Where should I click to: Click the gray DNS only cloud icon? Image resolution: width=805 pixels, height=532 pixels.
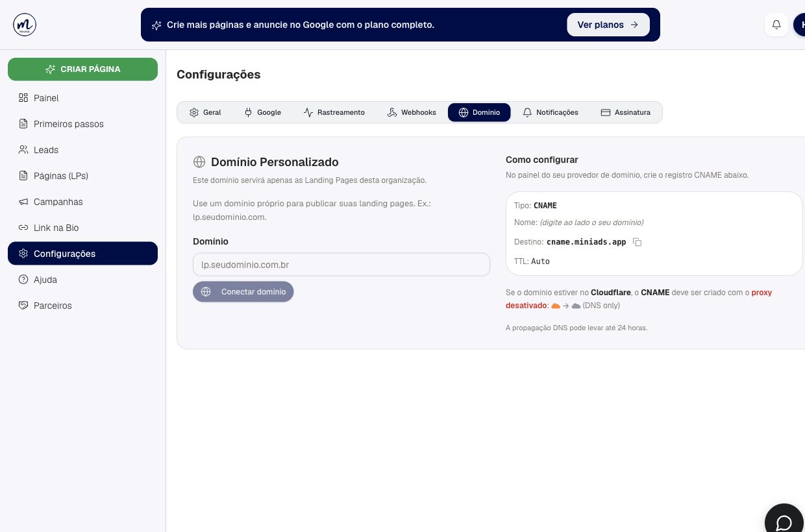(x=576, y=306)
